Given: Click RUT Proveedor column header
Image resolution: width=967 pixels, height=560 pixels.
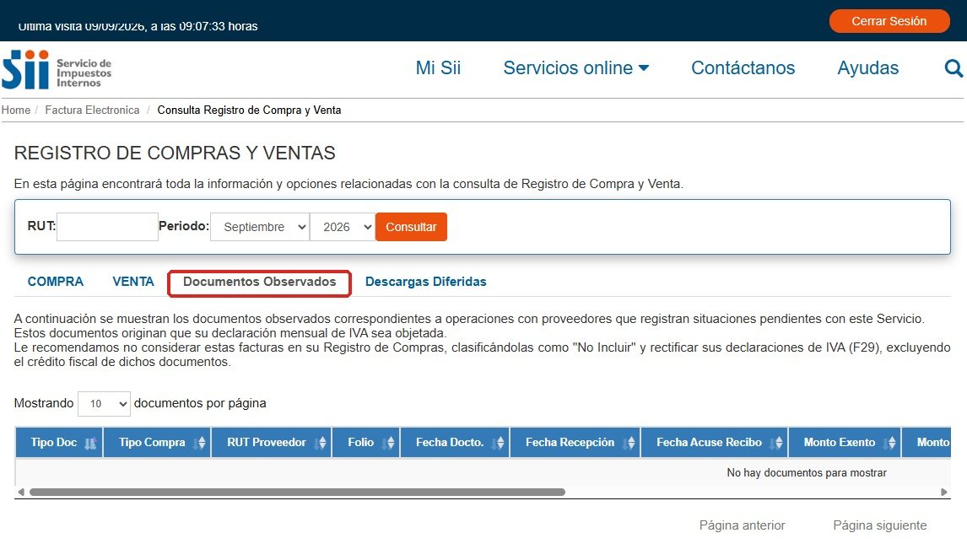Looking at the screenshot, I should click(272, 442).
